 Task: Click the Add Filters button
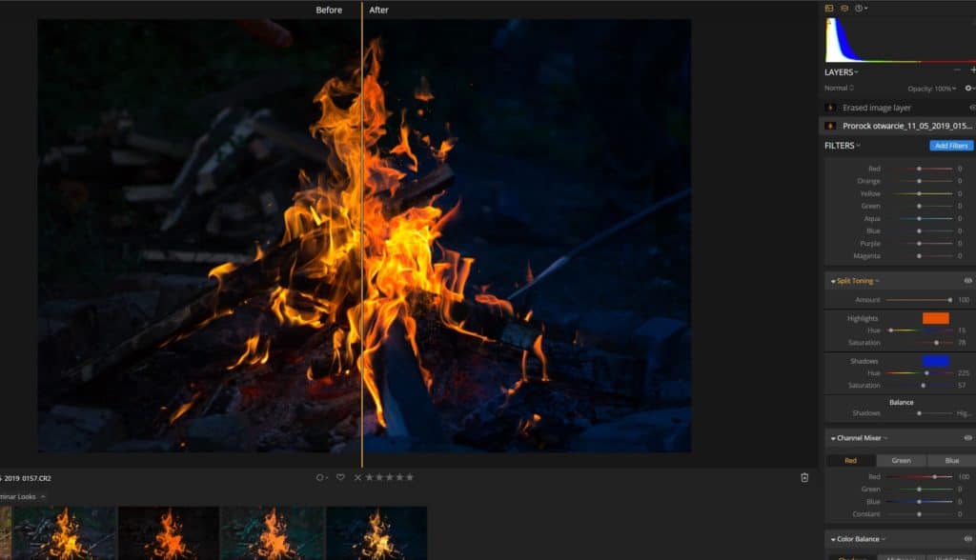[950, 146]
